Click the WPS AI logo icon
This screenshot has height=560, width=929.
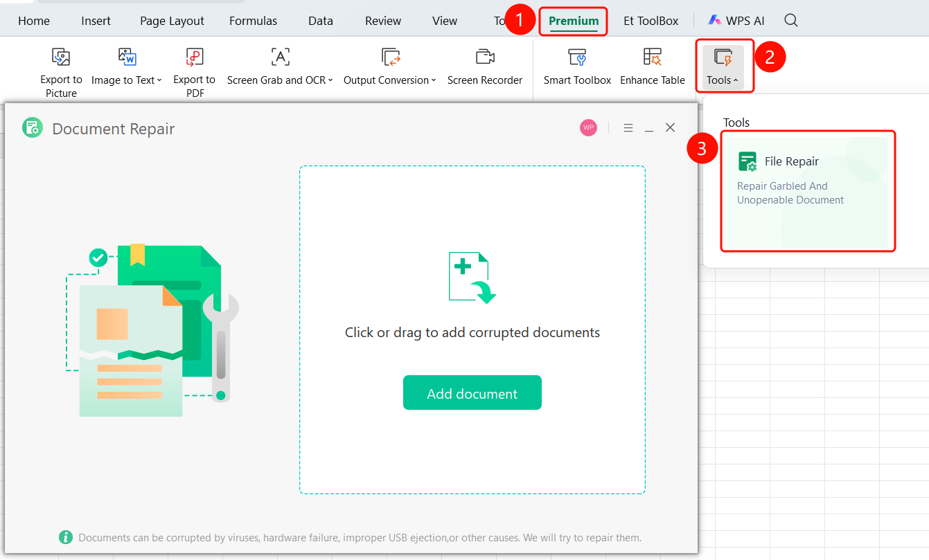pos(715,21)
